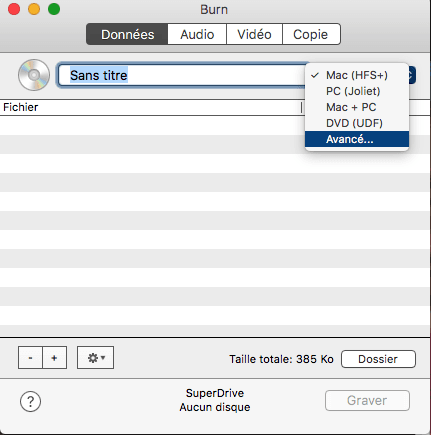Open the Copie tab
Viewport: 431px width, 435px height.
point(311,34)
